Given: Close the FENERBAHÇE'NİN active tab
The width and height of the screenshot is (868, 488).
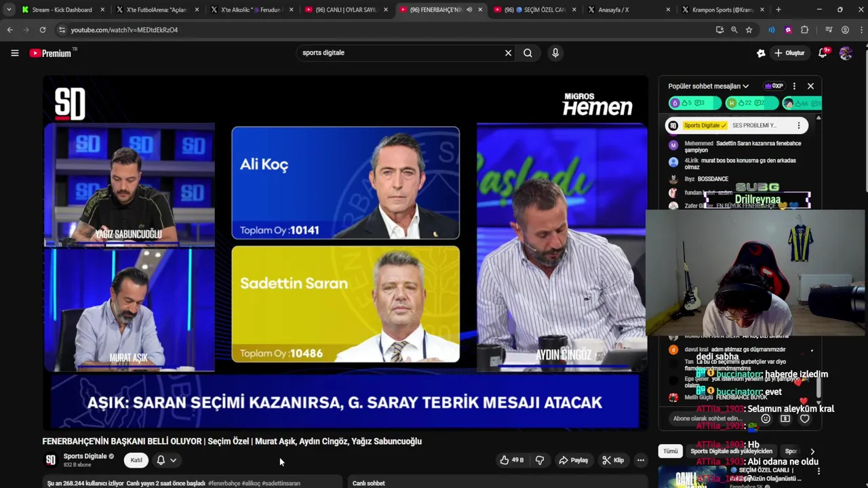Looking at the screenshot, I should (x=480, y=9).
